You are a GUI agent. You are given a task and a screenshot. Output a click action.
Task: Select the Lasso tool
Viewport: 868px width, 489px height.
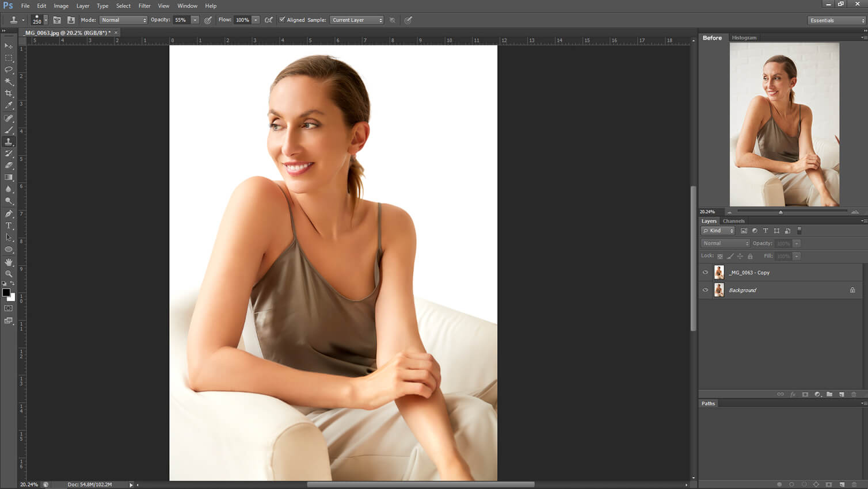tap(9, 70)
